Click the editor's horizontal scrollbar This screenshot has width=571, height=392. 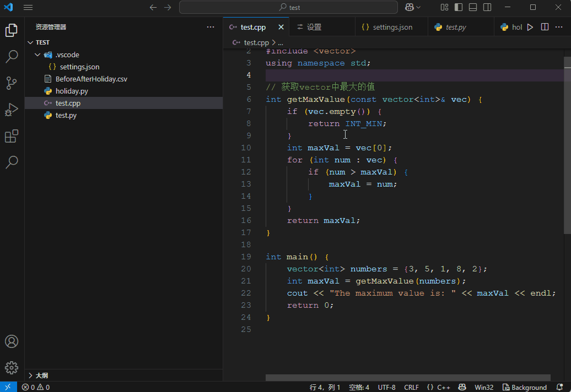click(408, 378)
